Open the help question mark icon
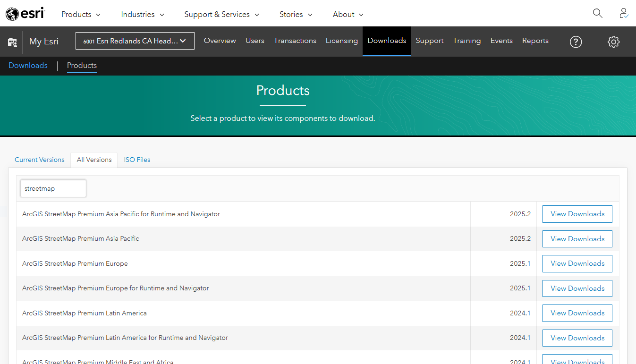This screenshot has height=364, width=636. [x=576, y=42]
